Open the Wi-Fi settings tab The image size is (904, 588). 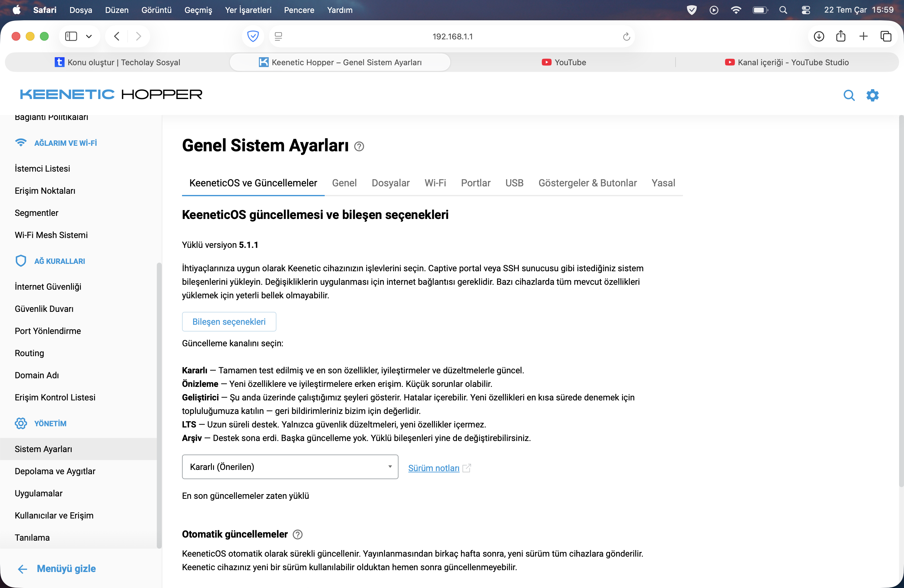click(435, 183)
